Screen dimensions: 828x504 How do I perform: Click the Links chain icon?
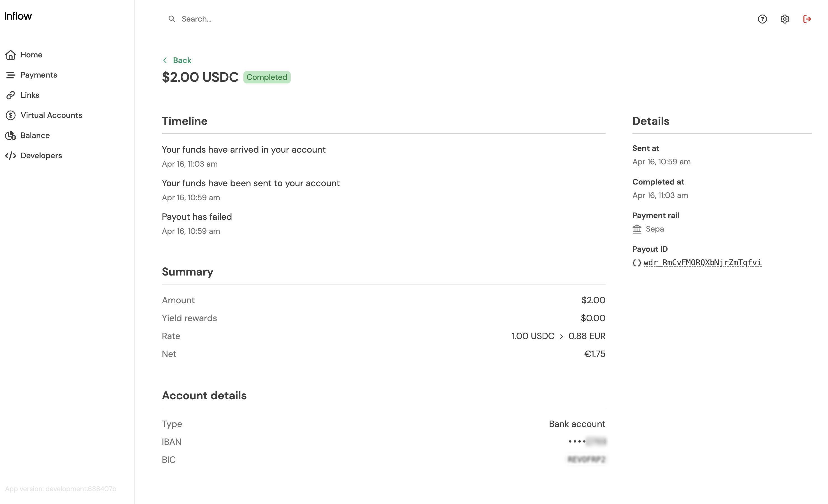pos(10,95)
